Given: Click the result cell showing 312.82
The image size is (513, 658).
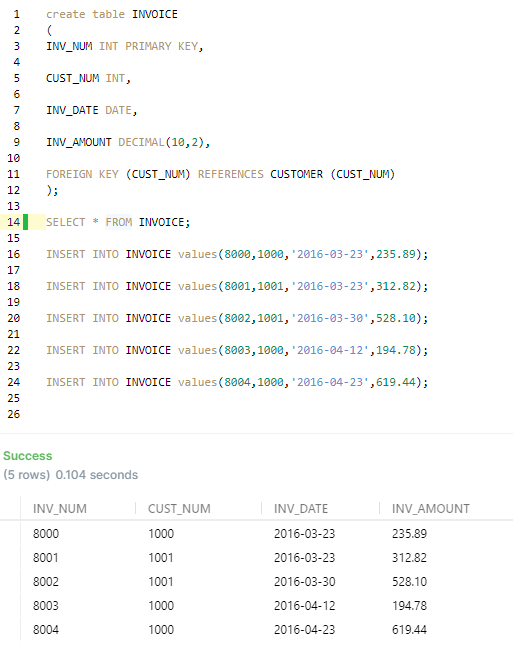Looking at the screenshot, I should (409, 557).
